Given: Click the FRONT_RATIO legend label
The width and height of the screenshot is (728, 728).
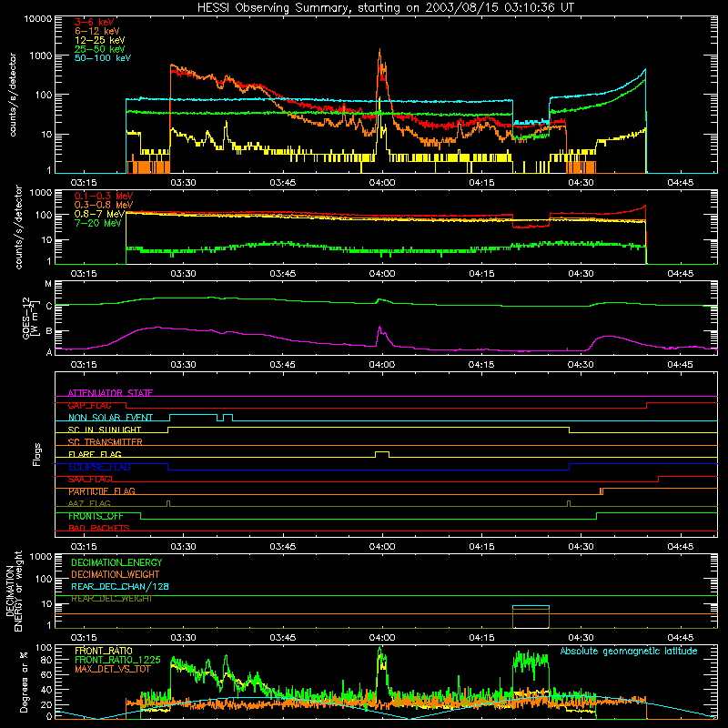Looking at the screenshot, I should pos(104,651).
